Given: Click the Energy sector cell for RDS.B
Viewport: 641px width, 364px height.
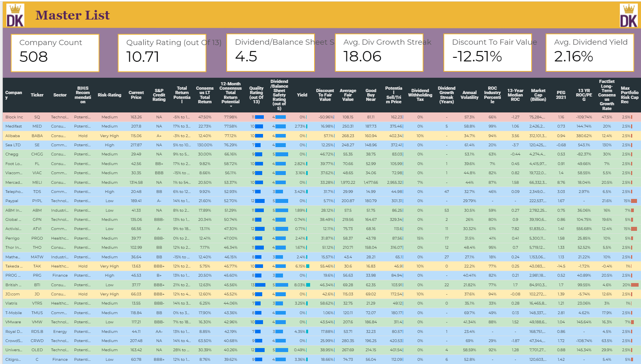Looking at the screenshot, I should pyautogui.click(x=60, y=332).
